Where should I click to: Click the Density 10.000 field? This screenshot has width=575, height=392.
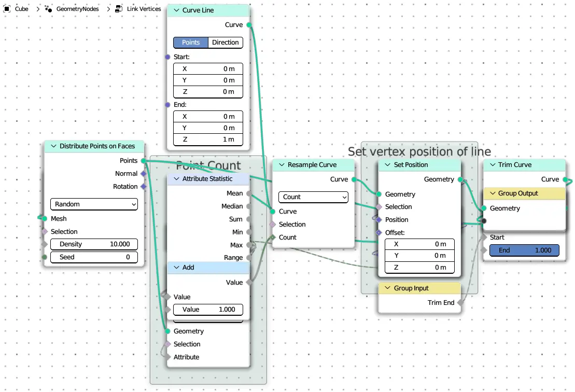94,244
